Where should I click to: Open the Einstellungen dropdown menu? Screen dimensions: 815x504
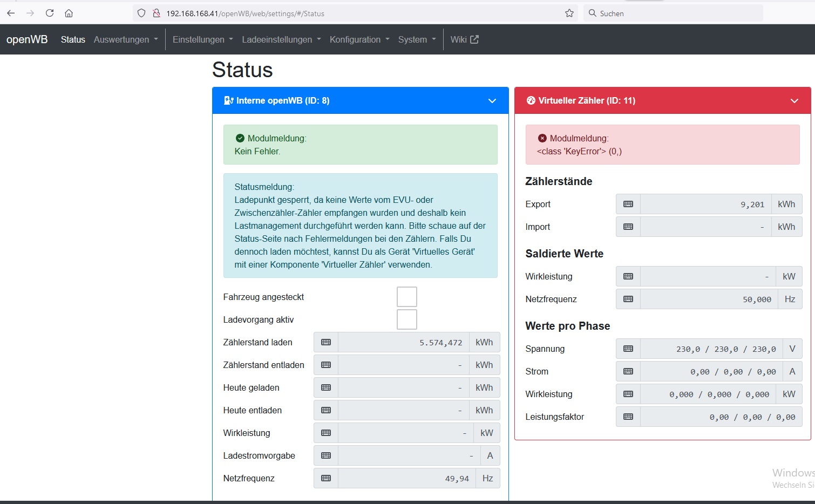click(203, 39)
